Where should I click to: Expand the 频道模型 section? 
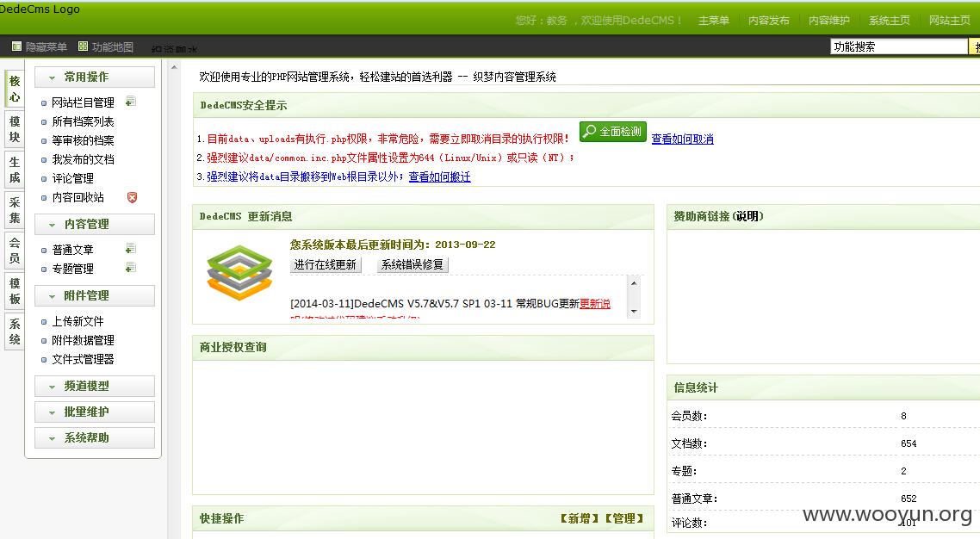(95, 386)
